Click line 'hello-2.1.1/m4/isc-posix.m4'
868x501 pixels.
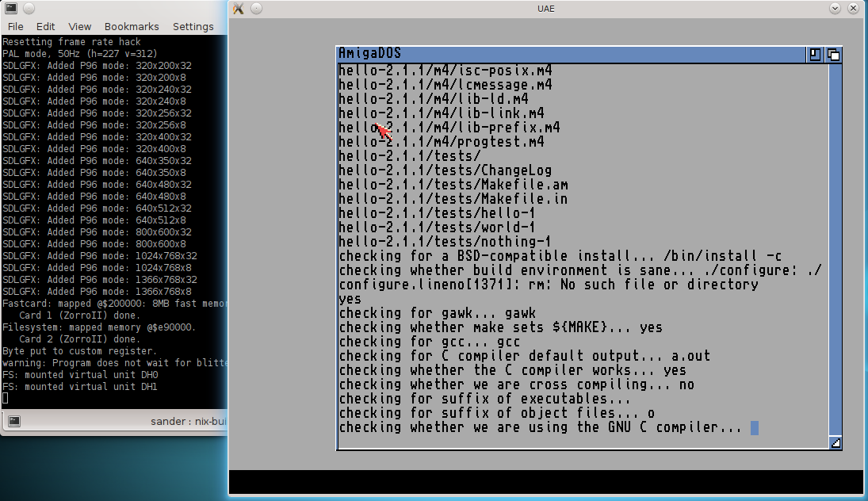point(445,71)
